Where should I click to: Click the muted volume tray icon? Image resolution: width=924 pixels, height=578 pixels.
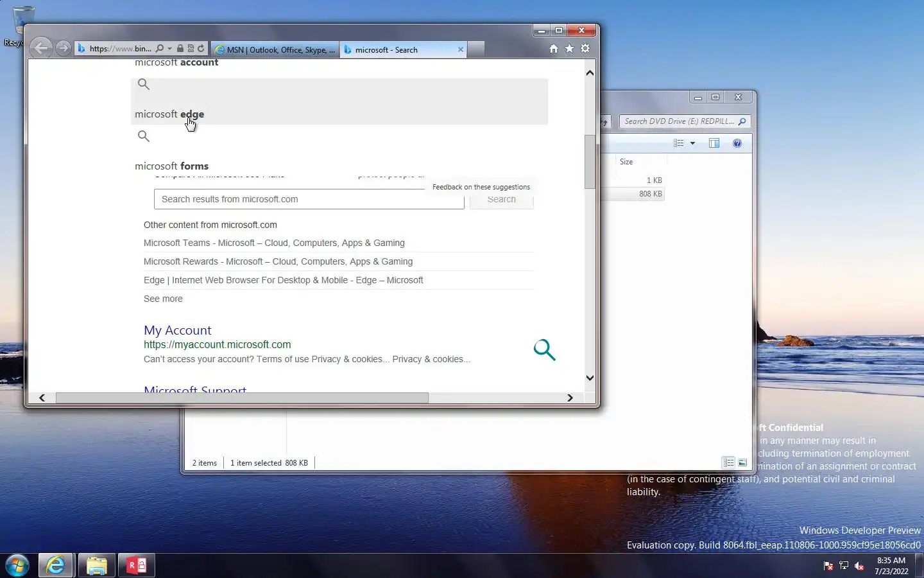pos(859,566)
